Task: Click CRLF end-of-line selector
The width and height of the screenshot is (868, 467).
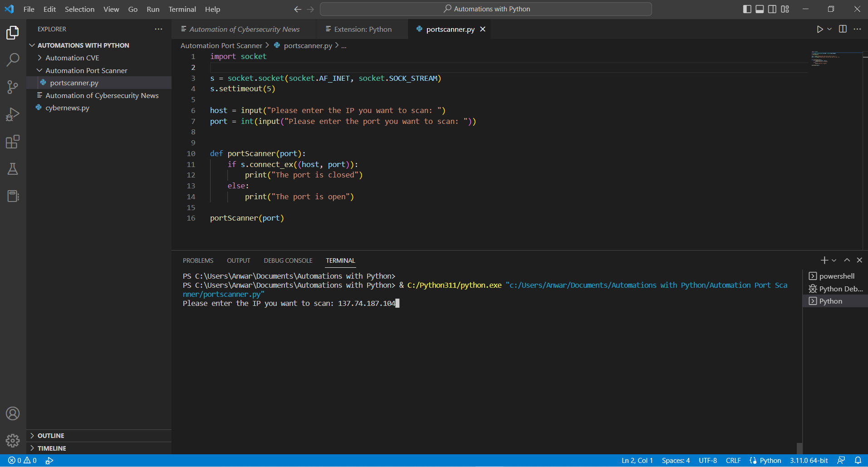Action: pyautogui.click(x=733, y=460)
